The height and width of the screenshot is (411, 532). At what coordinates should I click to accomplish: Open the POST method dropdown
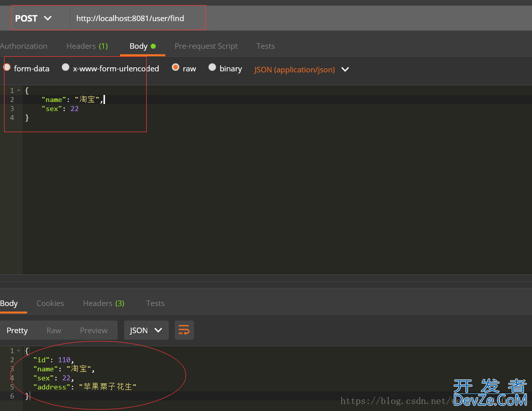pos(33,18)
